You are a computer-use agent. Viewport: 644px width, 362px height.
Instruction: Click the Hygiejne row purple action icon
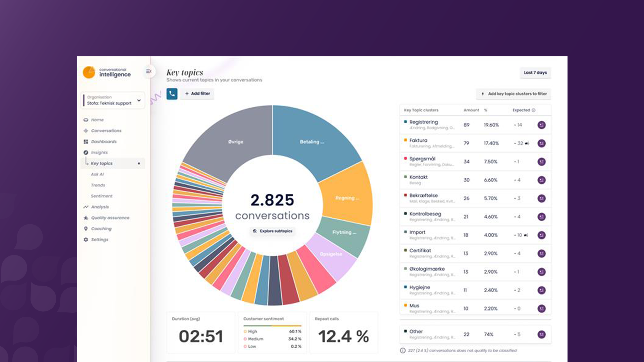coord(541,290)
